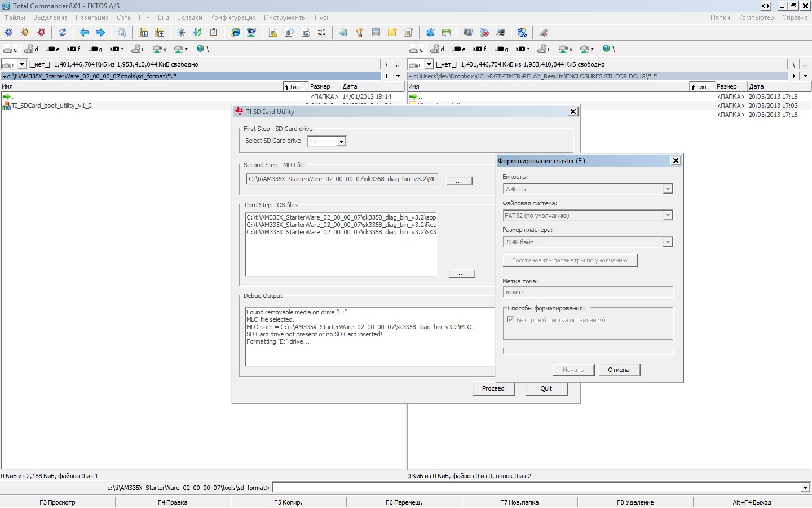Click the USB safely-remove toolbar icon

tap(544, 33)
